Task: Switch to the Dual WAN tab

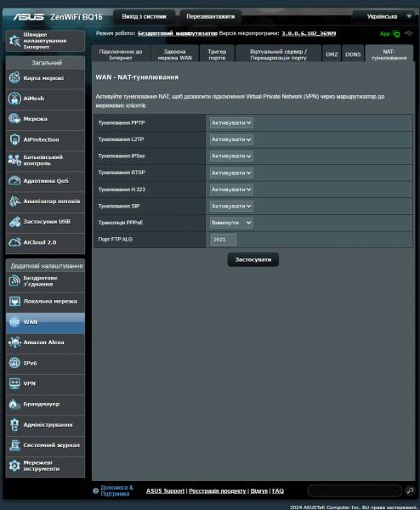Action: 174,54
